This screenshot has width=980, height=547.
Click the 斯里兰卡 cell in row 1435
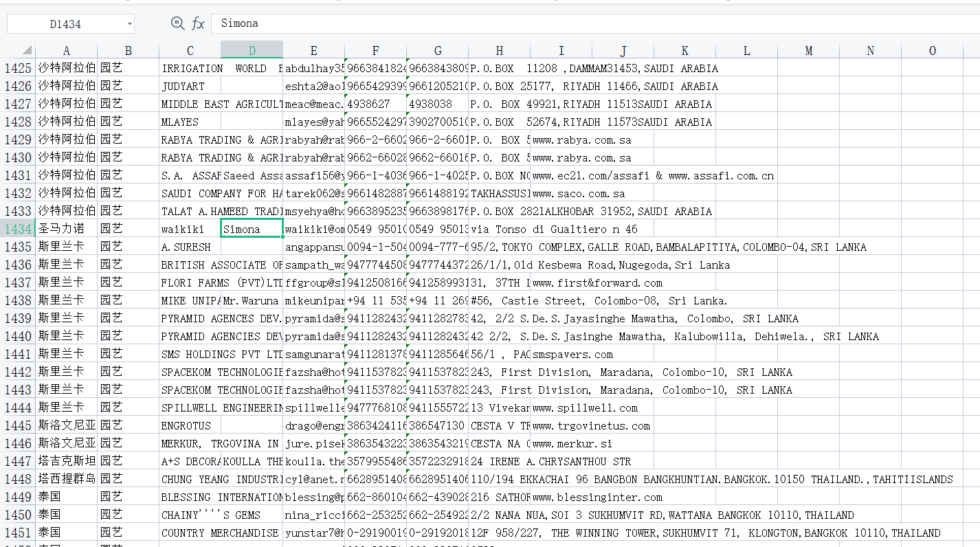(x=67, y=247)
